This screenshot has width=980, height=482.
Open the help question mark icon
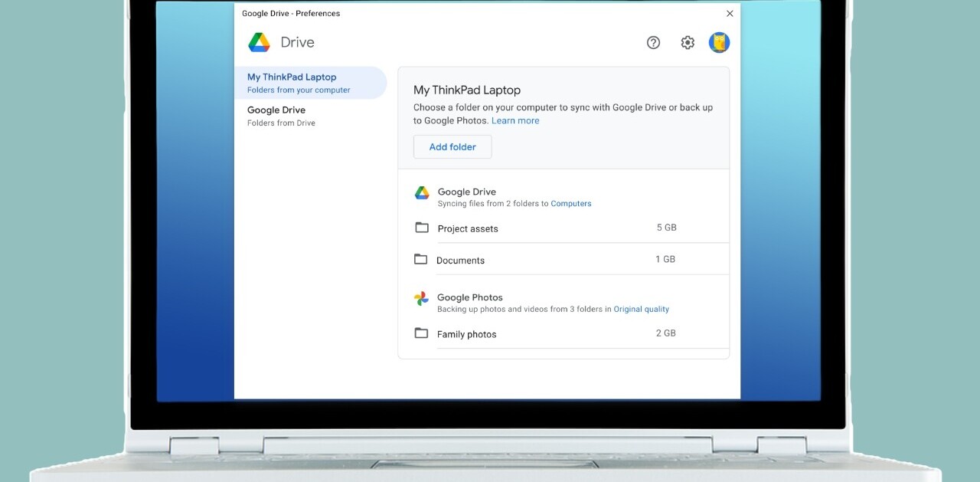click(653, 43)
